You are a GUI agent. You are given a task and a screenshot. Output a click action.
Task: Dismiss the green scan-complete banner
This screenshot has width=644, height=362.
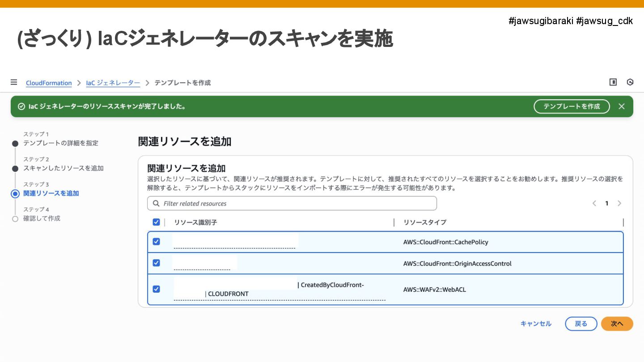click(x=622, y=106)
